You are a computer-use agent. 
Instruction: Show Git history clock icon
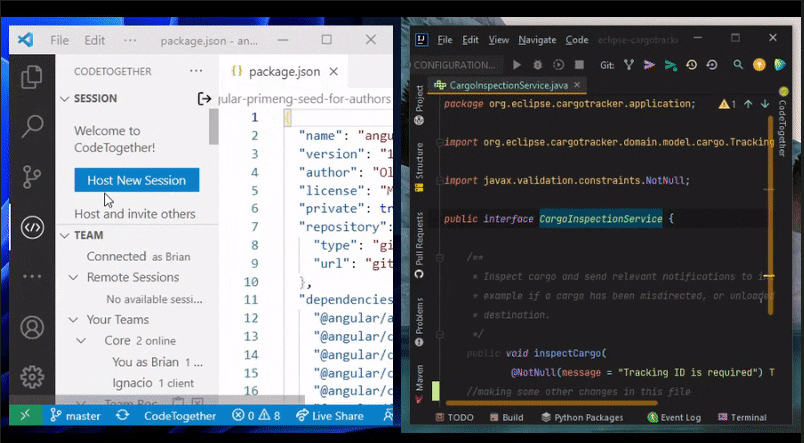click(691, 65)
